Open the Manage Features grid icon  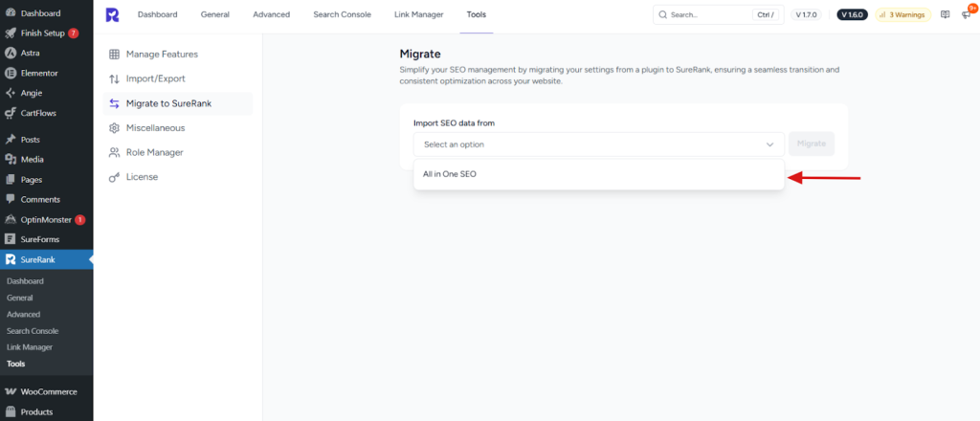point(115,55)
